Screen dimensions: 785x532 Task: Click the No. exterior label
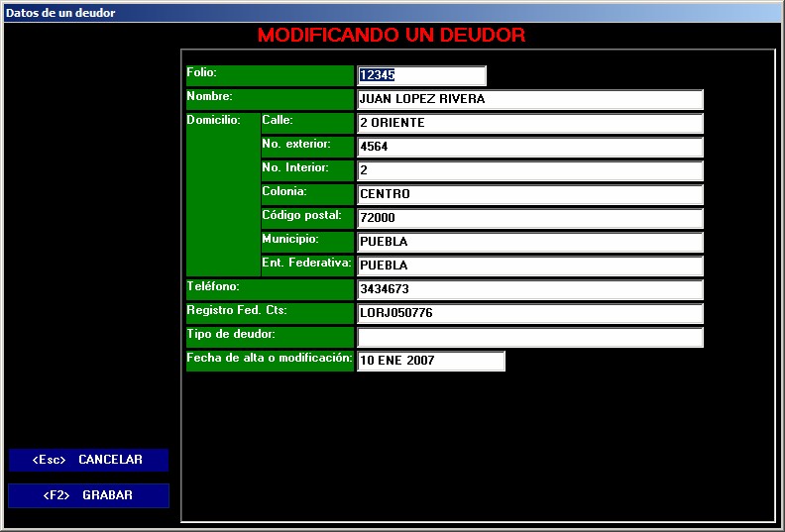[x=307, y=148]
